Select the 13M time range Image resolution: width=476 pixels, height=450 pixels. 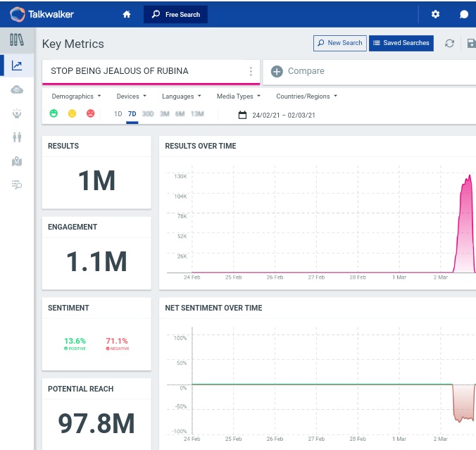coord(197,114)
